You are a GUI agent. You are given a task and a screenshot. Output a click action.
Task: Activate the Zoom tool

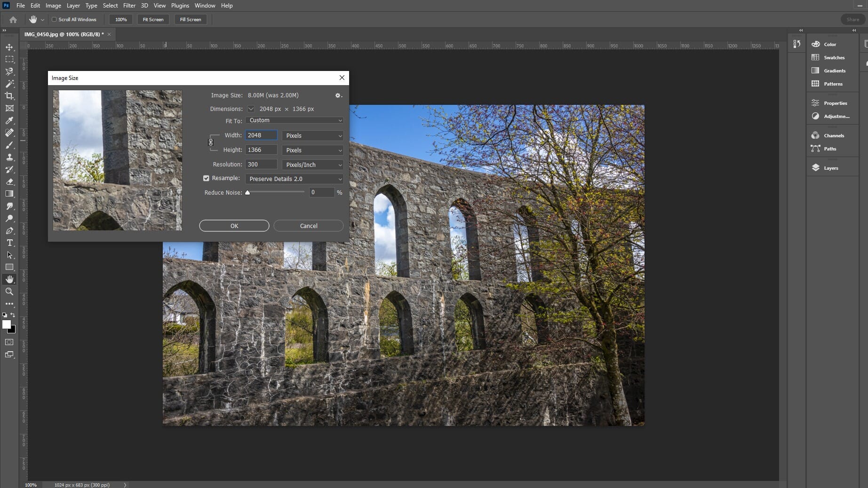point(9,291)
